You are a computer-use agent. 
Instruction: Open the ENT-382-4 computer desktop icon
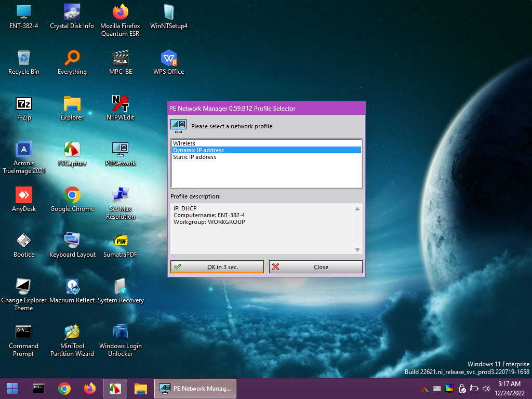click(x=24, y=17)
